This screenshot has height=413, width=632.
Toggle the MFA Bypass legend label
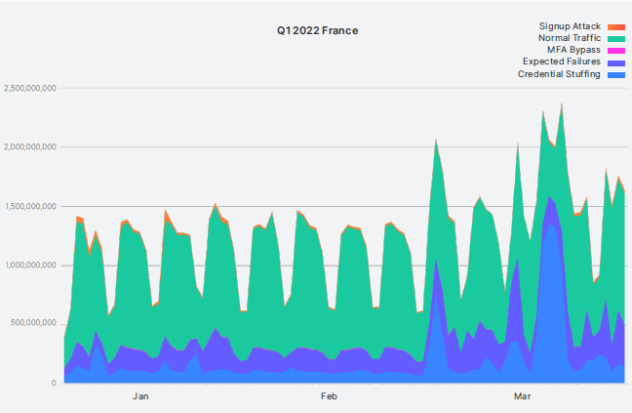point(574,50)
